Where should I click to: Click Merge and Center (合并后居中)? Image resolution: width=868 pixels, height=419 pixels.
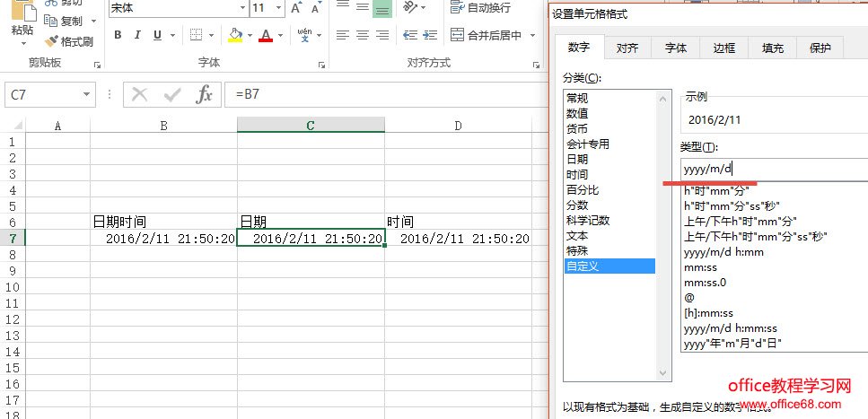486,35
